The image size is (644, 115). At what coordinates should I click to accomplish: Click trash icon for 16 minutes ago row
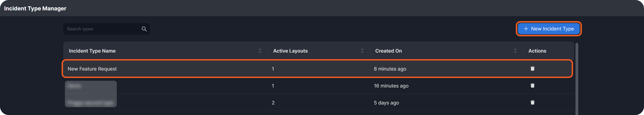point(533,85)
